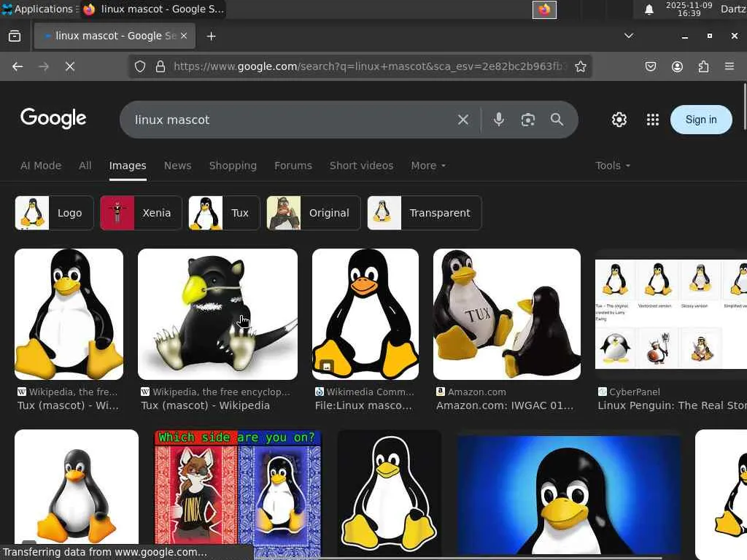This screenshot has width=747, height=560.
Task: Filter images by Logo chip
Action: [54, 213]
